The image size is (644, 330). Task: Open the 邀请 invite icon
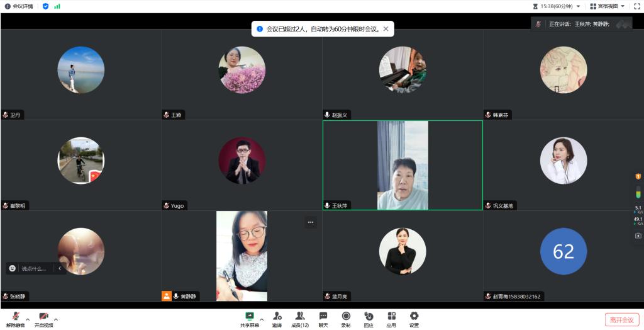click(277, 317)
